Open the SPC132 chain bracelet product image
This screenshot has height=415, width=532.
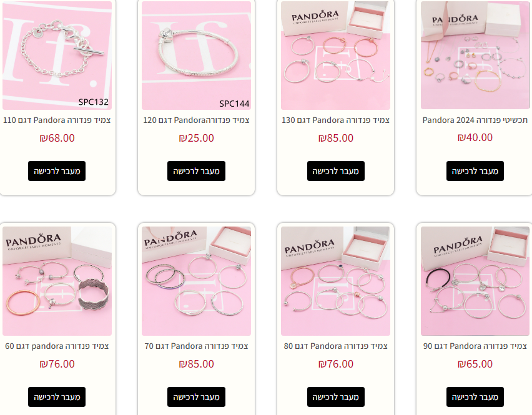[57, 56]
